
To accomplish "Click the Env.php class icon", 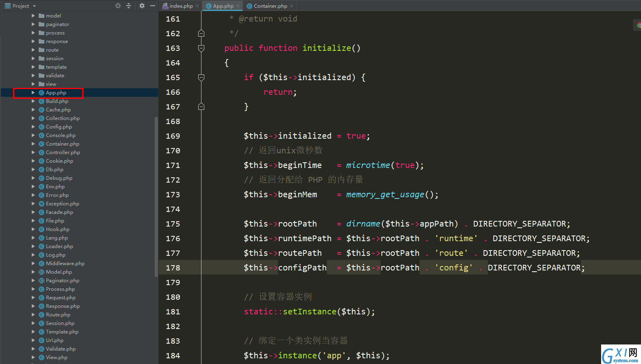I will (42, 187).
